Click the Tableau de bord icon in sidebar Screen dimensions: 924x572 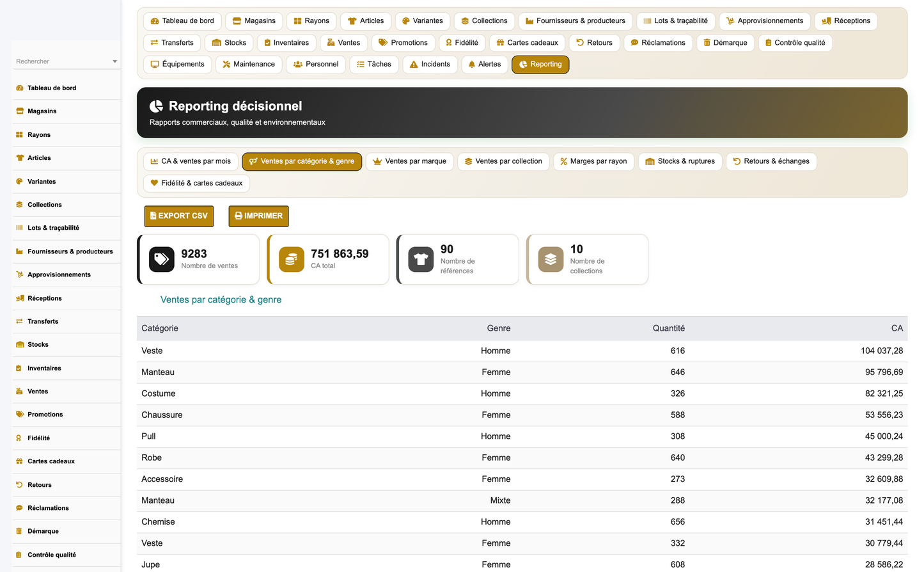pos(20,88)
